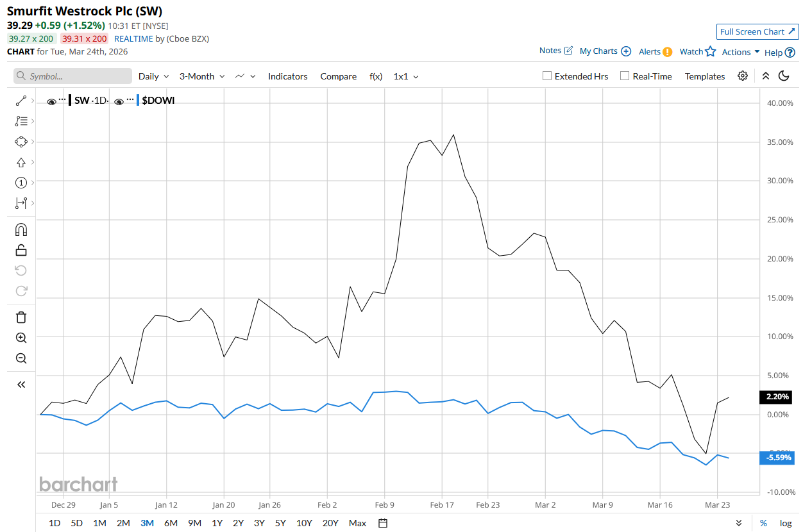The image size is (812, 532).
Task: Click the SW black color swatch
Action: 71,101
